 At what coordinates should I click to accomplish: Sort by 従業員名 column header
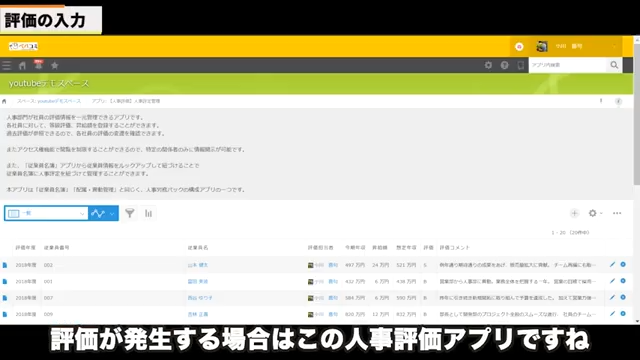click(198, 248)
